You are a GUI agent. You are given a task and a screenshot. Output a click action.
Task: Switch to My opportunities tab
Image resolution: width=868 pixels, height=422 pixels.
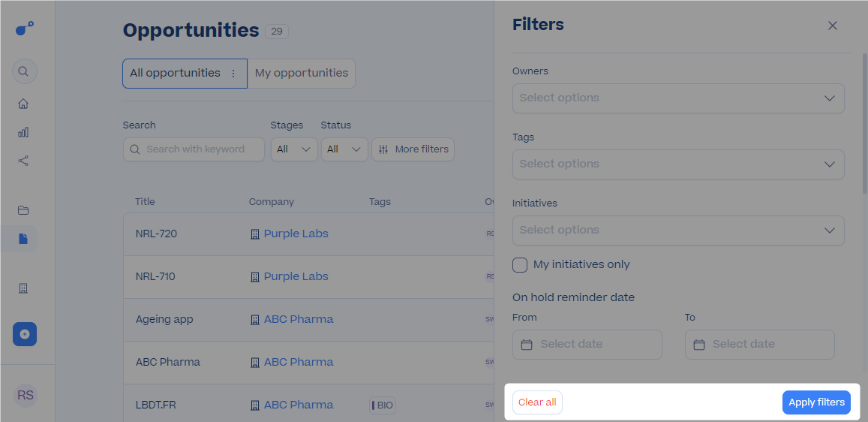[x=302, y=73]
